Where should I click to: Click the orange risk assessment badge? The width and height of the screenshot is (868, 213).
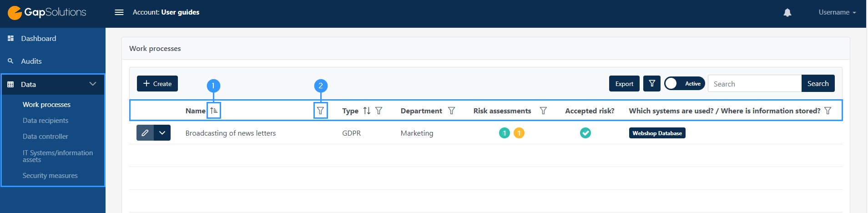click(519, 133)
